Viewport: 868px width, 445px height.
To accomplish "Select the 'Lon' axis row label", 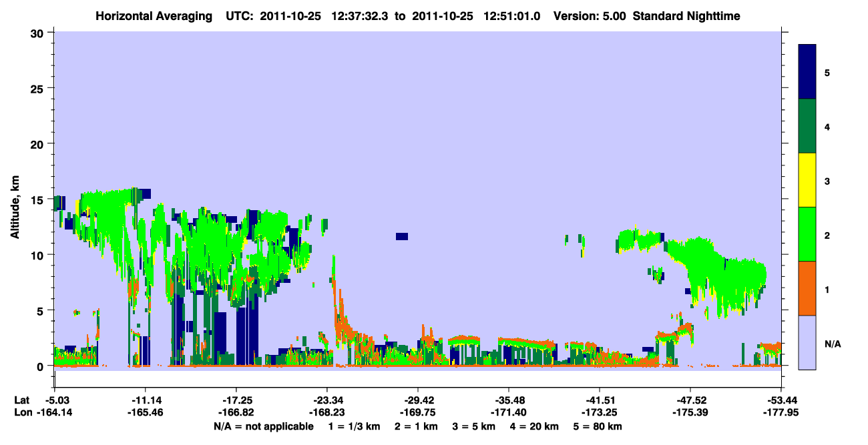I will pyautogui.click(x=22, y=413).
